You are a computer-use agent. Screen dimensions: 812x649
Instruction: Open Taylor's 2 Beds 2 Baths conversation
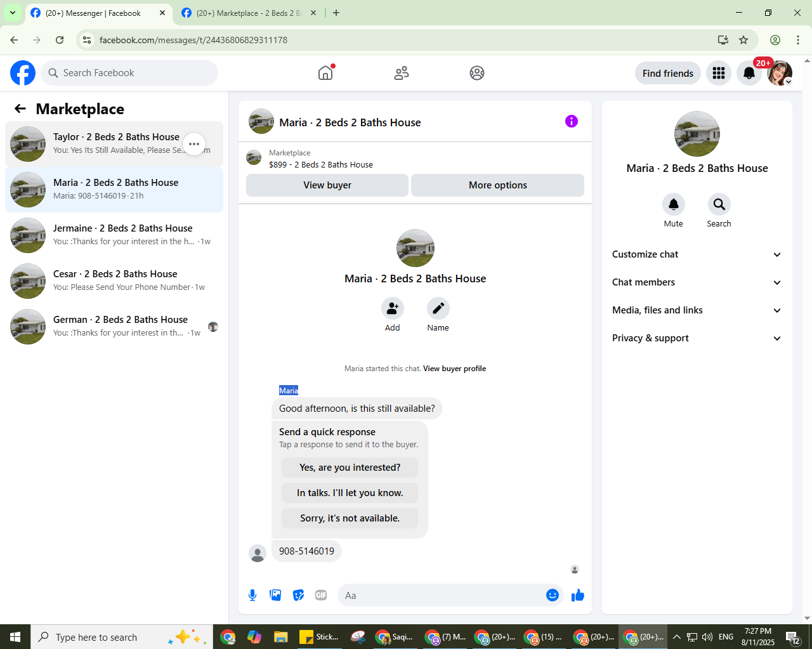pyautogui.click(x=114, y=144)
